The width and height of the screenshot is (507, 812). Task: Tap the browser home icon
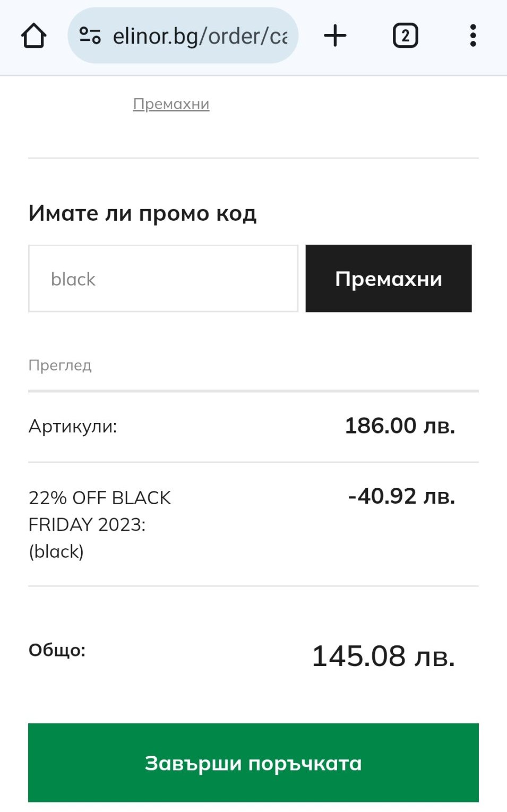click(x=33, y=36)
